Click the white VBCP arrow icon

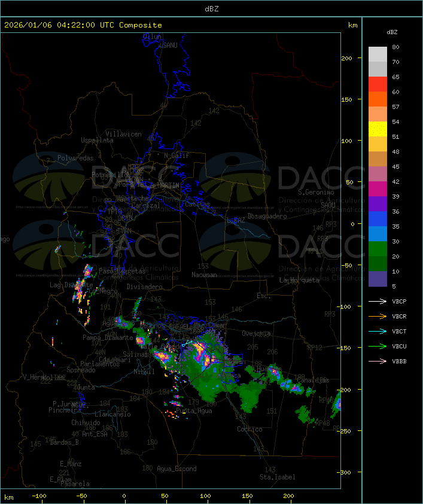378,301
